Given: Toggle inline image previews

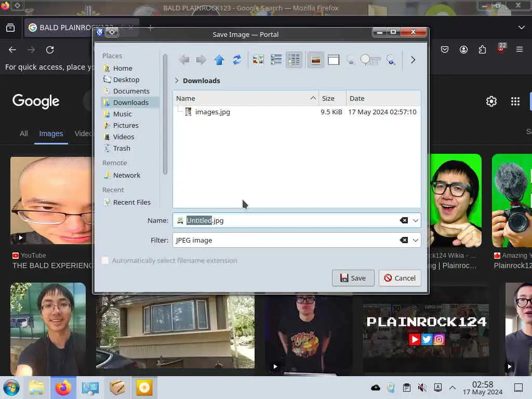Looking at the screenshot, I should 315,60.
